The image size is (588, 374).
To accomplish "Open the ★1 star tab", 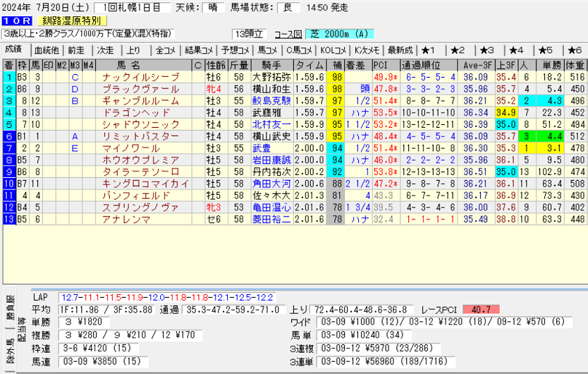I will 431,50.
